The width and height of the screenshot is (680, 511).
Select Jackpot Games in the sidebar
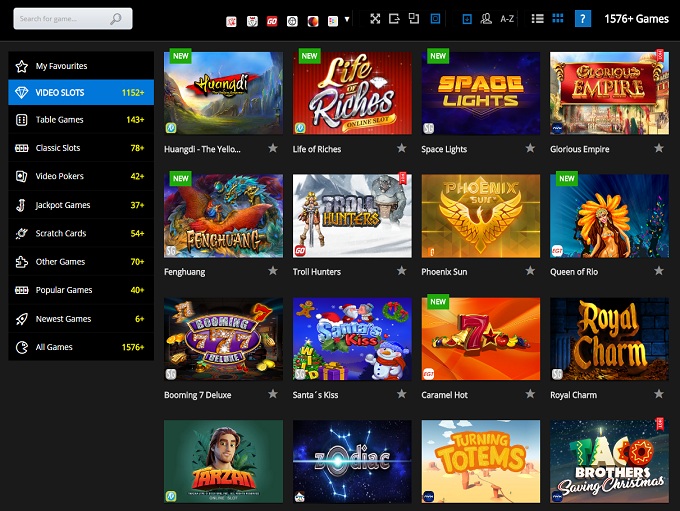pyautogui.click(x=63, y=205)
